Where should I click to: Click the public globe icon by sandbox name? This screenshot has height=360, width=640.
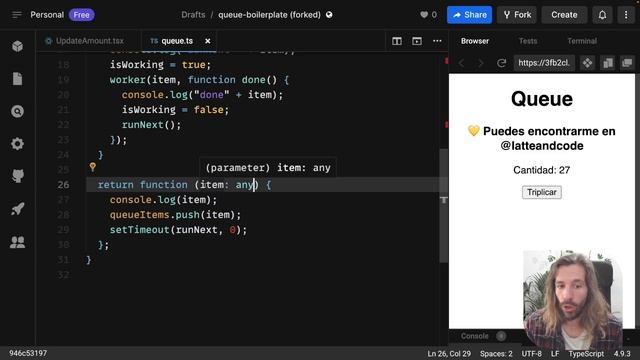click(x=329, y=15)
